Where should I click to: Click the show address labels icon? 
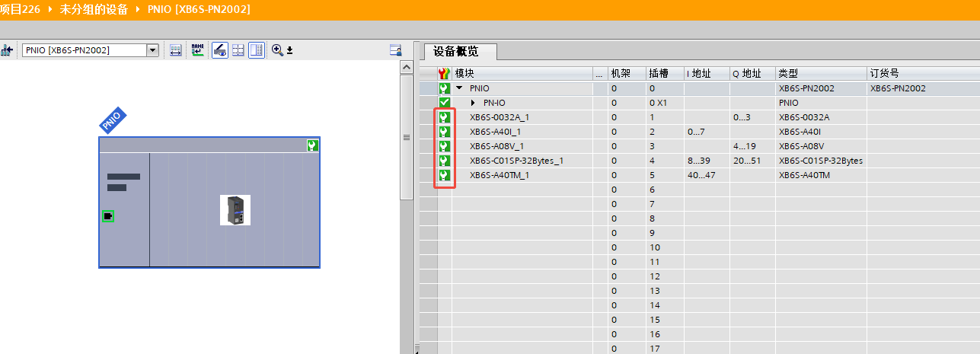[176, 50]
